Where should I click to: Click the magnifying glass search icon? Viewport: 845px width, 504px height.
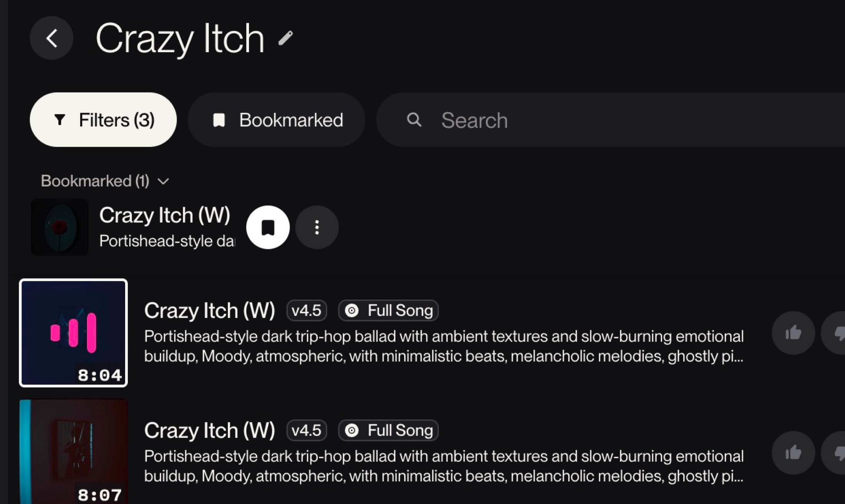(x=414, y=119)
